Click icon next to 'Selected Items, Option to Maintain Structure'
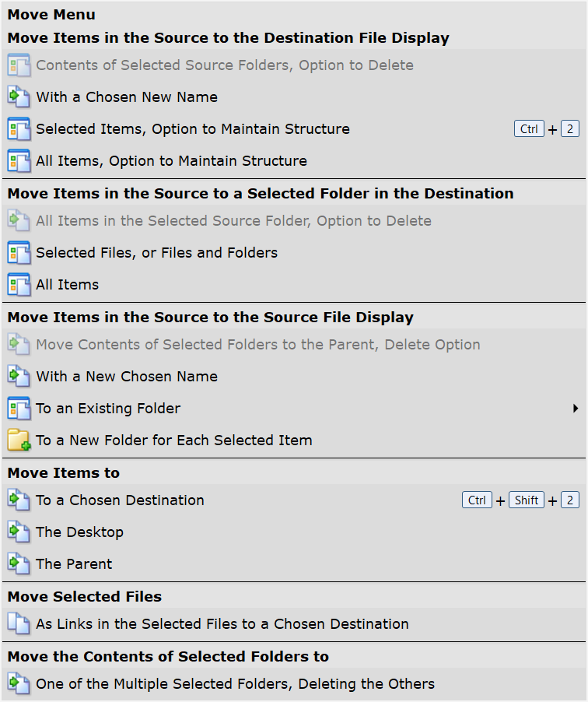Viewport: 588px width, 702px height. point(18,129)
